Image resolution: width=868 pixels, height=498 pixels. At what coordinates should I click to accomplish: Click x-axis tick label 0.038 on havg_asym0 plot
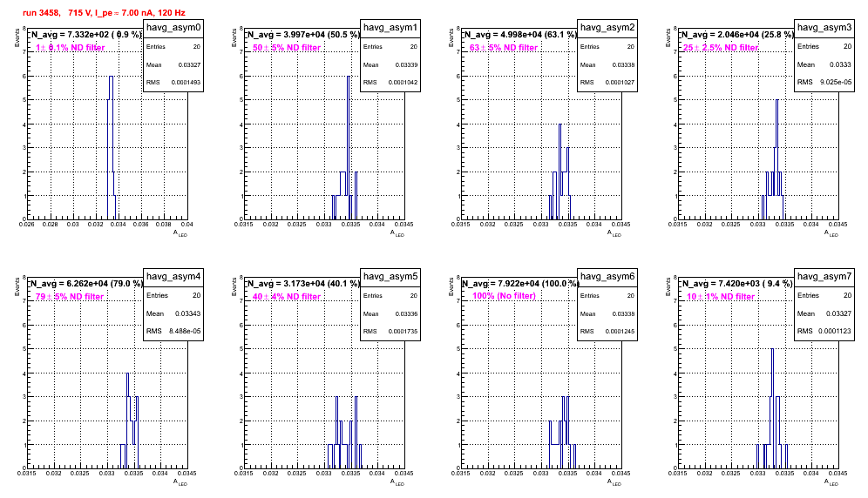click(x=163, y=224)
